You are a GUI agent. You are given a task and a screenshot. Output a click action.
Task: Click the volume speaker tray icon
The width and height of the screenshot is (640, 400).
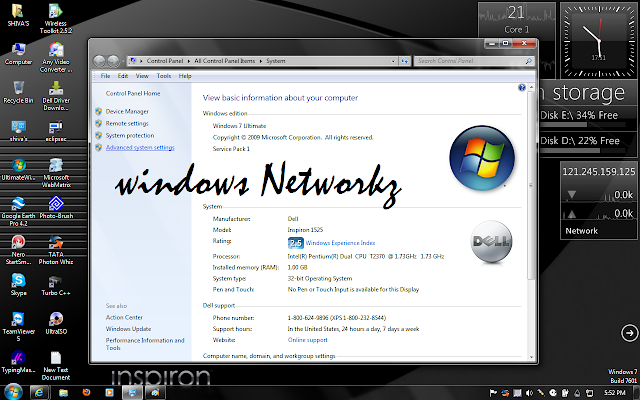(x=529, y=393)
